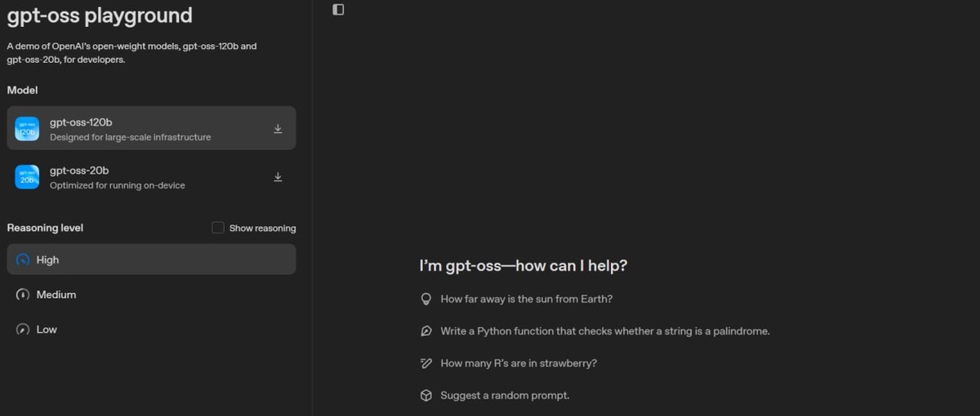This screenshot has width=980, height=416.
Task: Set reasoning level to High
Action: [152, 259]
